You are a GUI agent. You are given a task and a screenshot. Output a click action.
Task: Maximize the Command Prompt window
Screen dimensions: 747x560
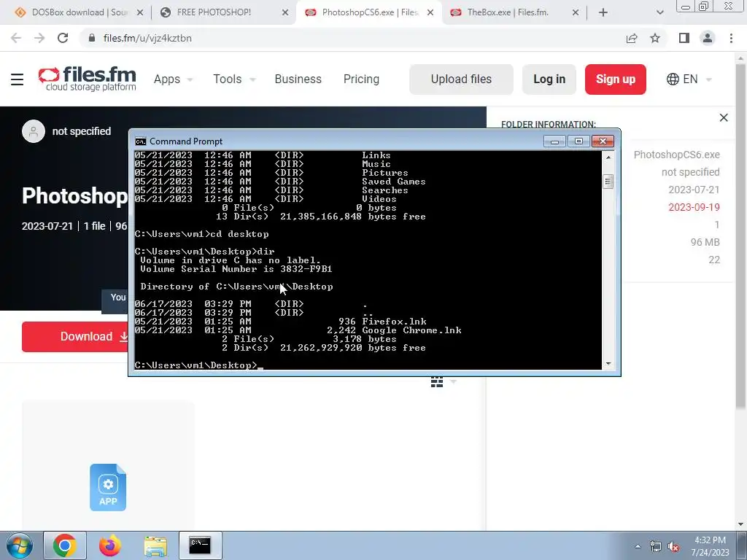[578, 141]
